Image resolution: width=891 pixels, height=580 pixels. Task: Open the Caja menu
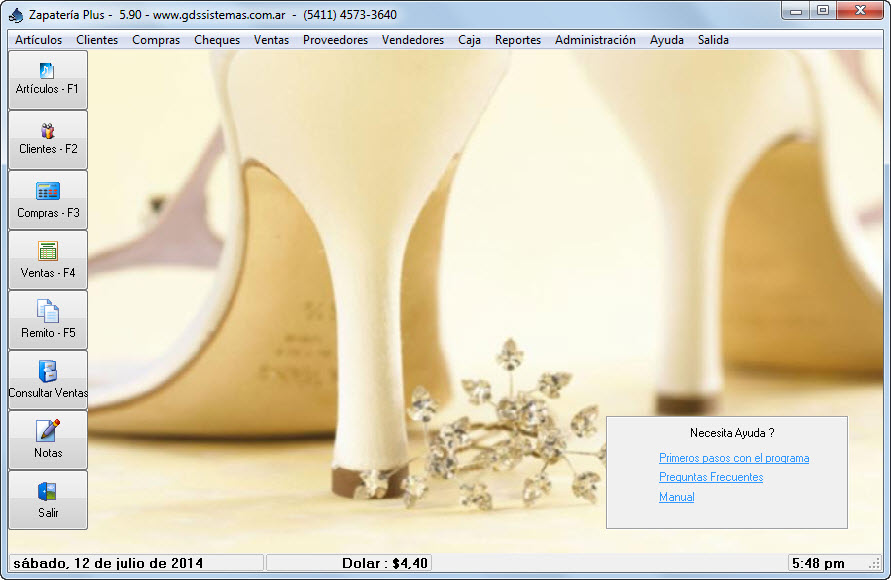pos(469,40)
